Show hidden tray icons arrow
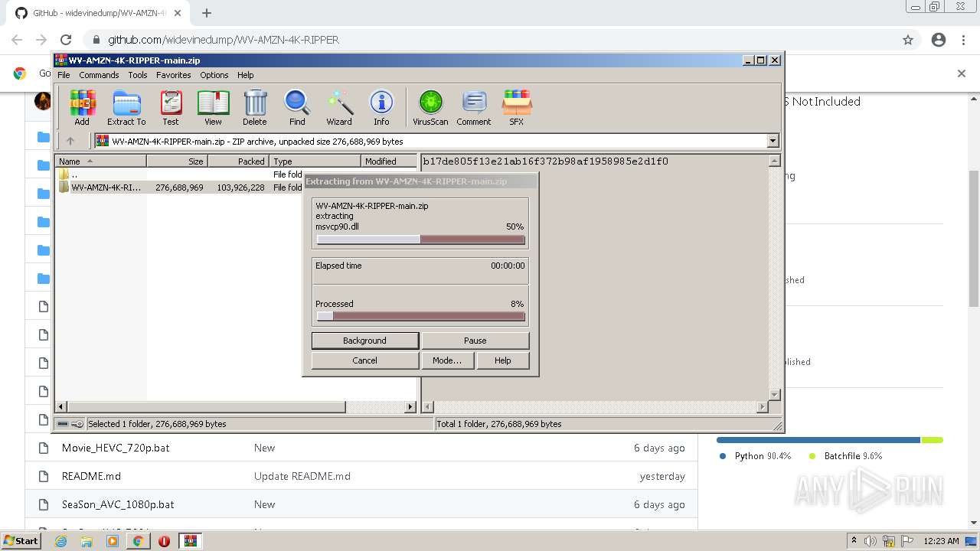Image resolution: width=980 pixels, height=551 pixels. coord(854,541)
